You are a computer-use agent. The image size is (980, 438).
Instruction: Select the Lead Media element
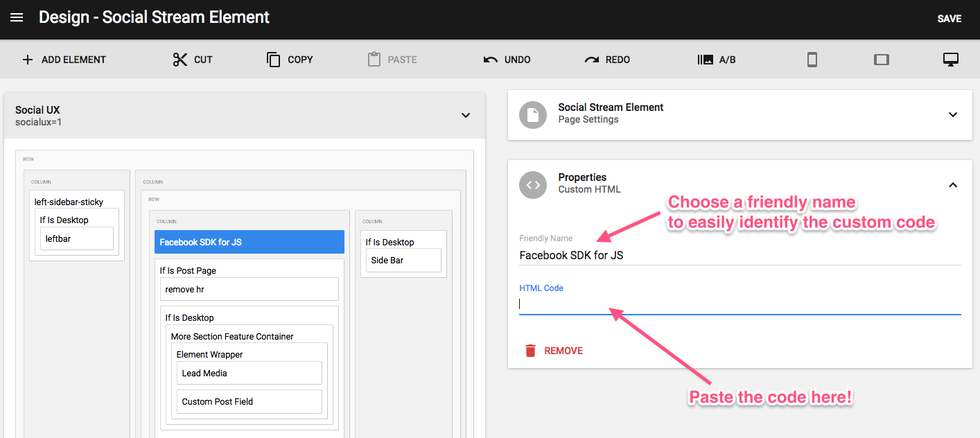[249, 373]
